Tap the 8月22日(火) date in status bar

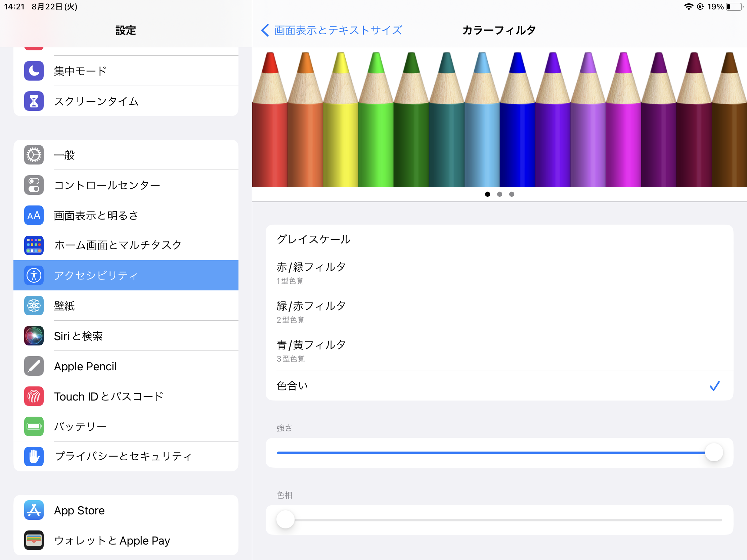point(55,7)
